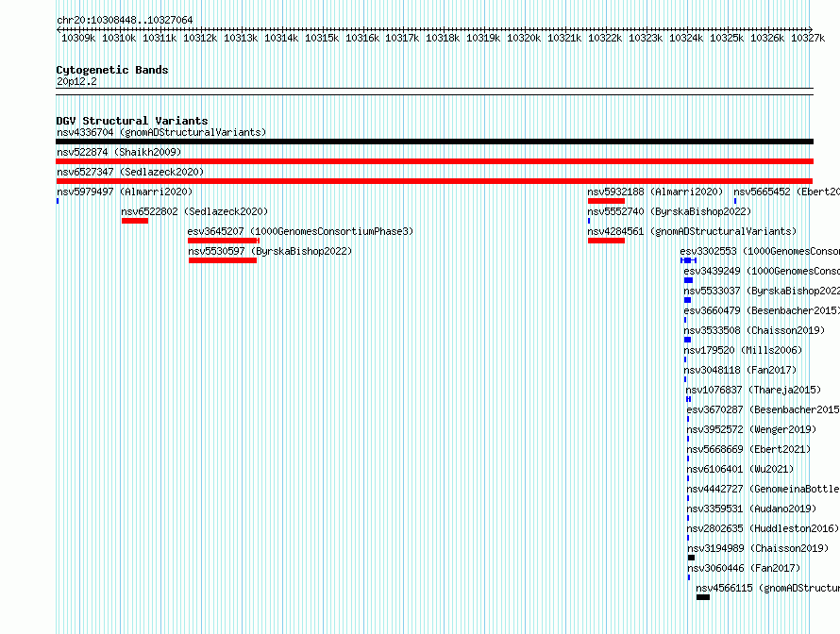Viewport: 840px width, 634px height.
Task: Open esv3660479 (Besenbacher2015) label
Action: click(x=762, y=310)
